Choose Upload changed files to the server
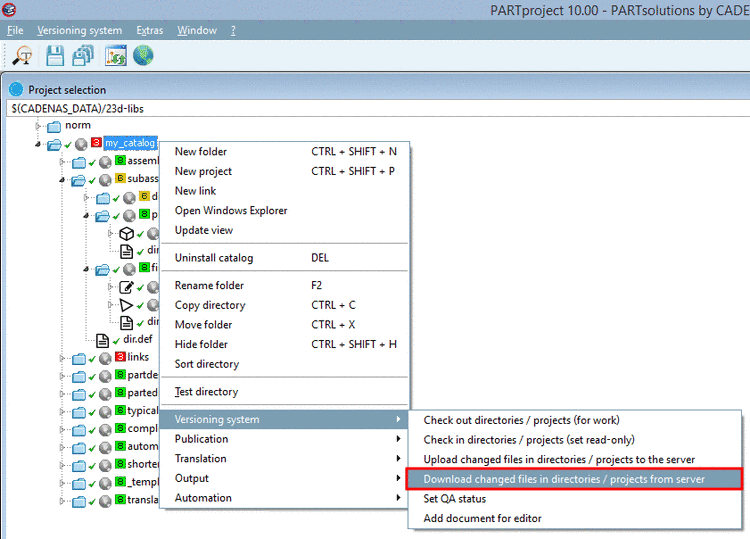Image resolution: width=750 pixels, height=539 pixels. (x=574, y=460)
